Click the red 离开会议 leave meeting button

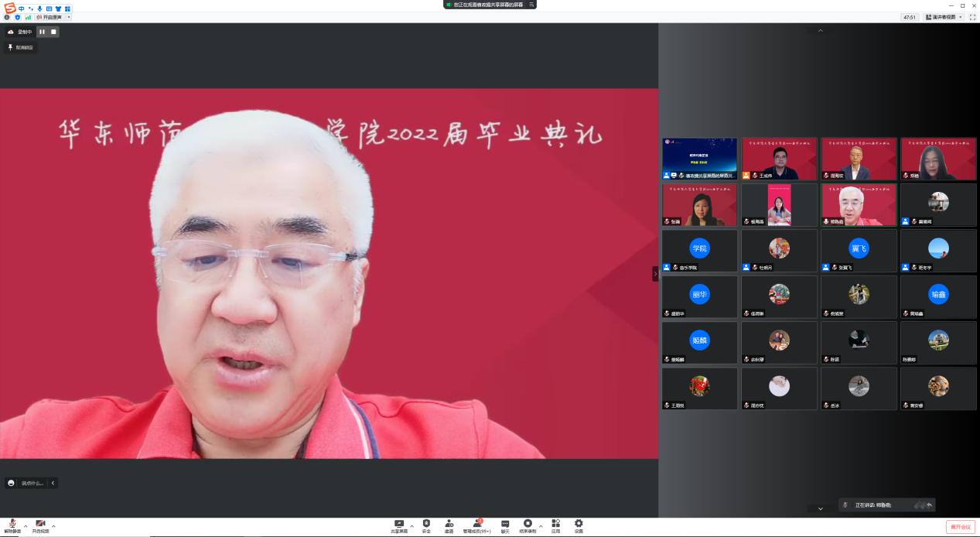coord(960,527)
